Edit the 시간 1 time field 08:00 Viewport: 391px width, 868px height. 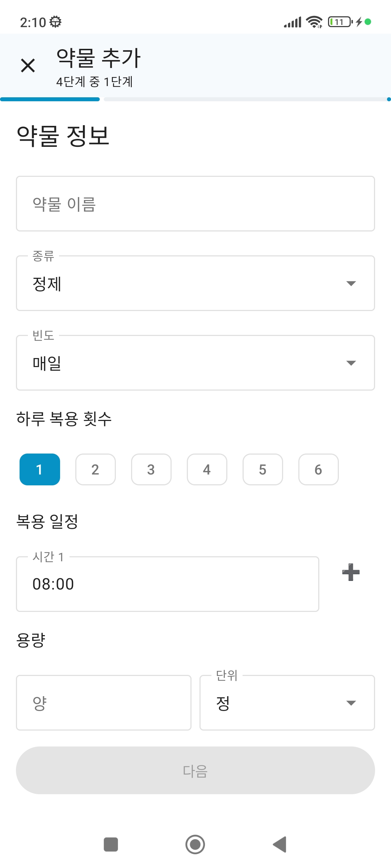click(x=167, y=584)
